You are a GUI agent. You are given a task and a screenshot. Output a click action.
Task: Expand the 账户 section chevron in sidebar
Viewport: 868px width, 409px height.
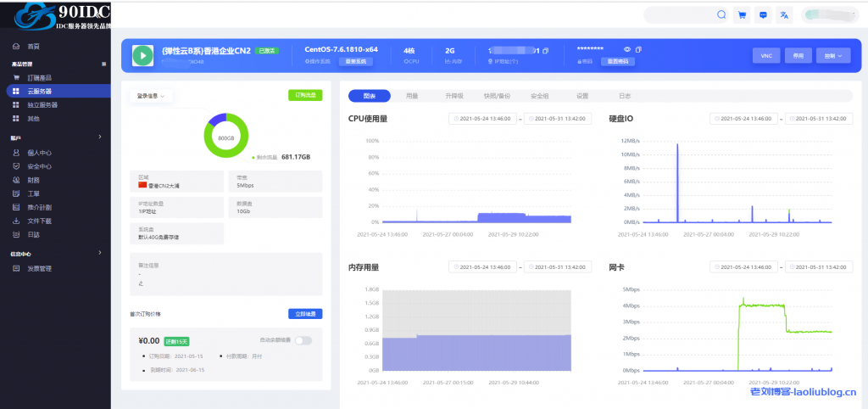pos(100,137)
